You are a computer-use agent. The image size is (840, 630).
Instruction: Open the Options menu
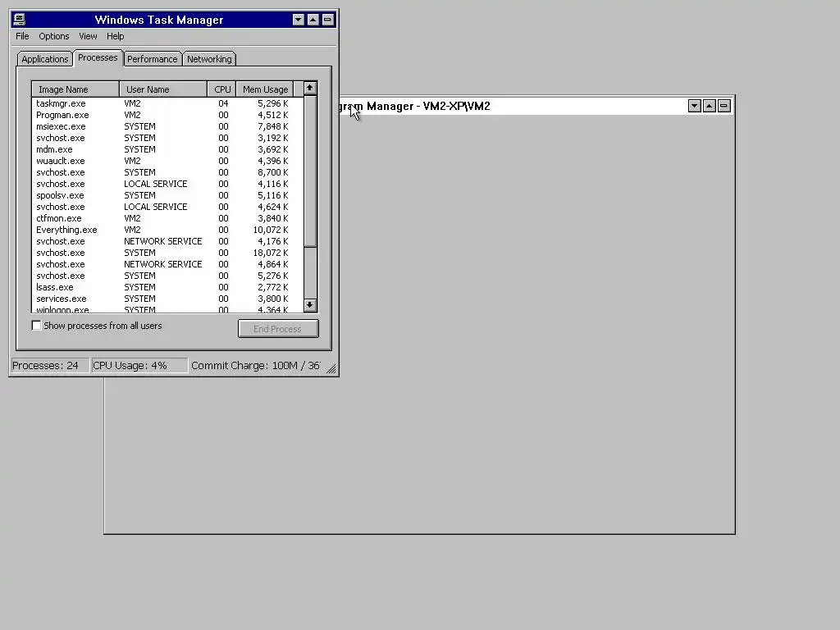[x=53, y=36]
